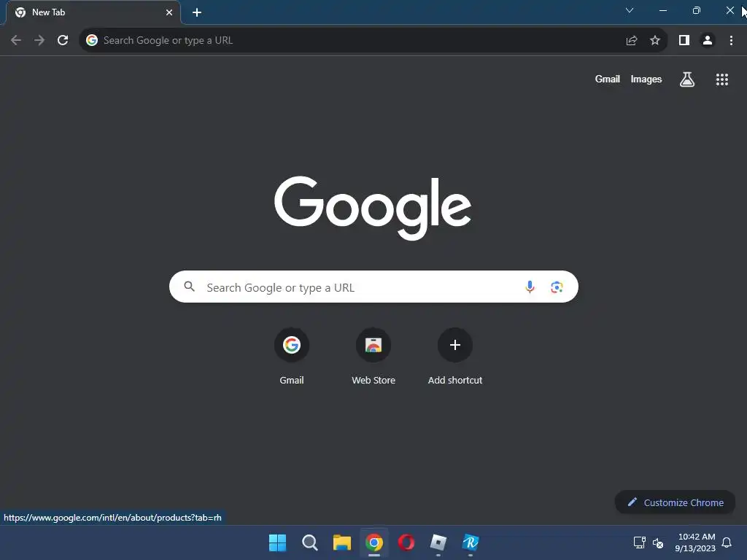Open Search Labs flask icon
Screen dimensions: 747x560
[x=687, y=79]
